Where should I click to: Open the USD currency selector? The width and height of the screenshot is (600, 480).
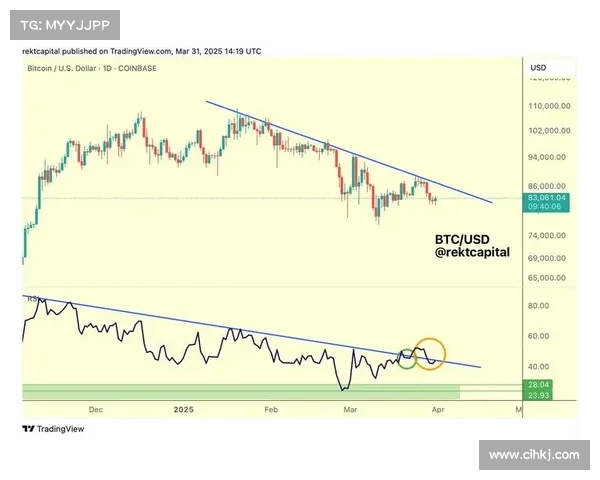click(x=538, y=68)
